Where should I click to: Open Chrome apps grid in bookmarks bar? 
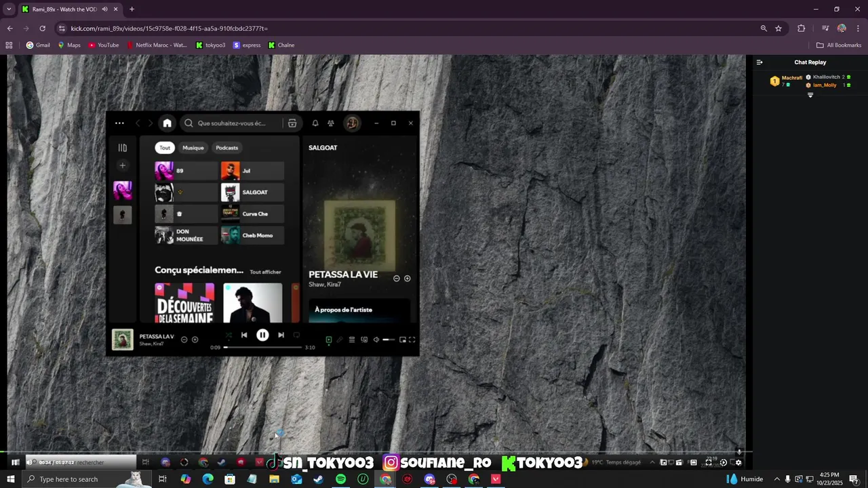(x=9, y=45)
